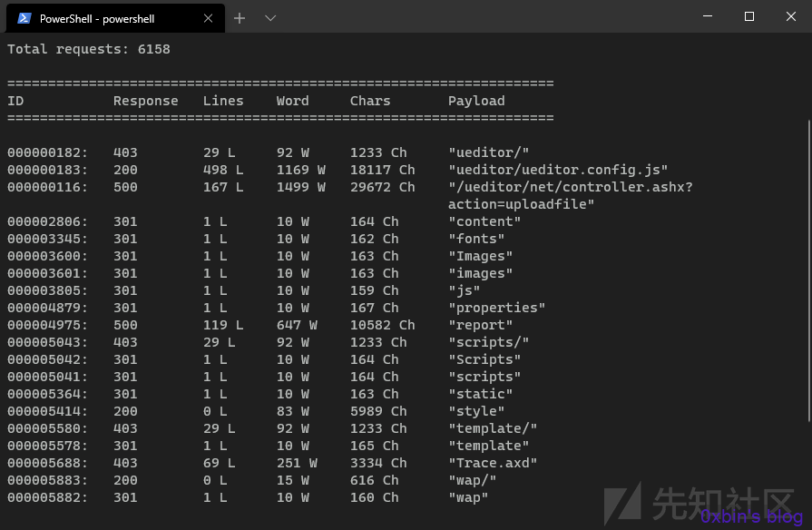Click the "ueditor/ueditor.config.js" payload text

558,170
